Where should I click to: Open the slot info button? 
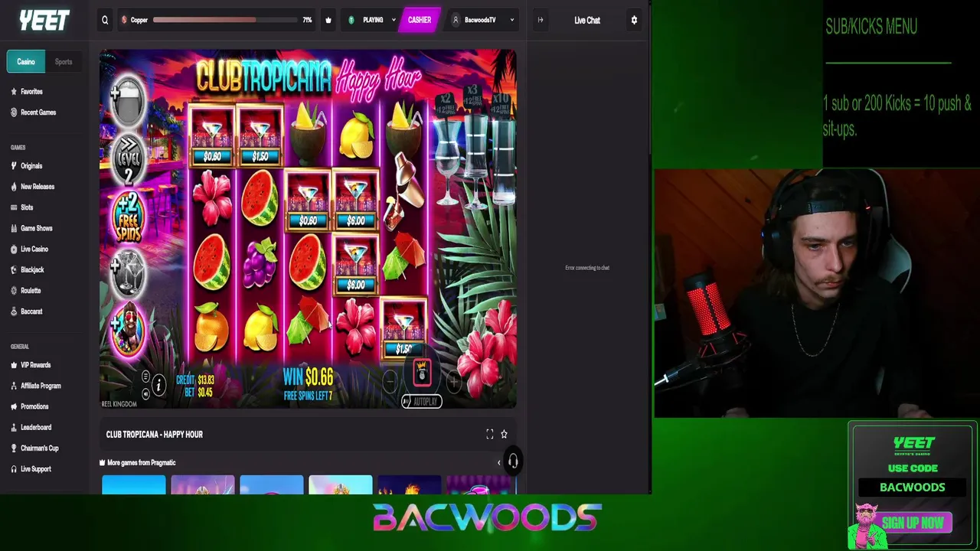point(158,386)
